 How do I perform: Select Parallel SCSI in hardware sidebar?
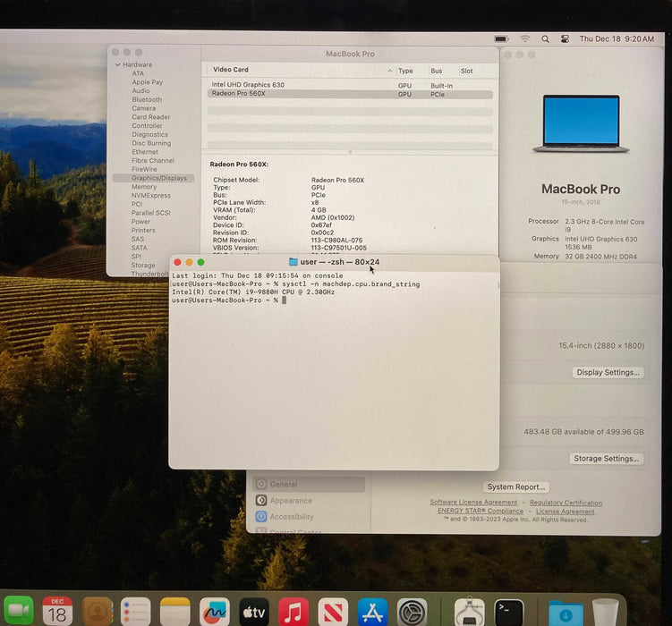pos(150,213)
